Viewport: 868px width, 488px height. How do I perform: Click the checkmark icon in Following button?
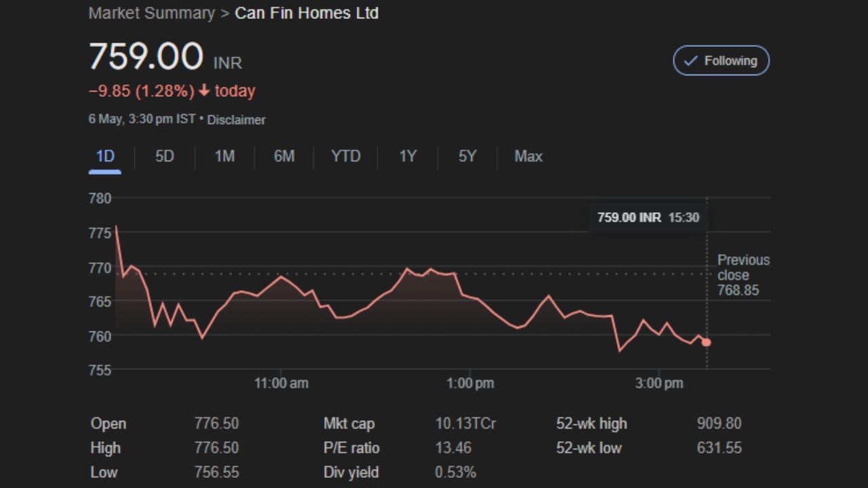pyautogui.click(x=690, y=61)
